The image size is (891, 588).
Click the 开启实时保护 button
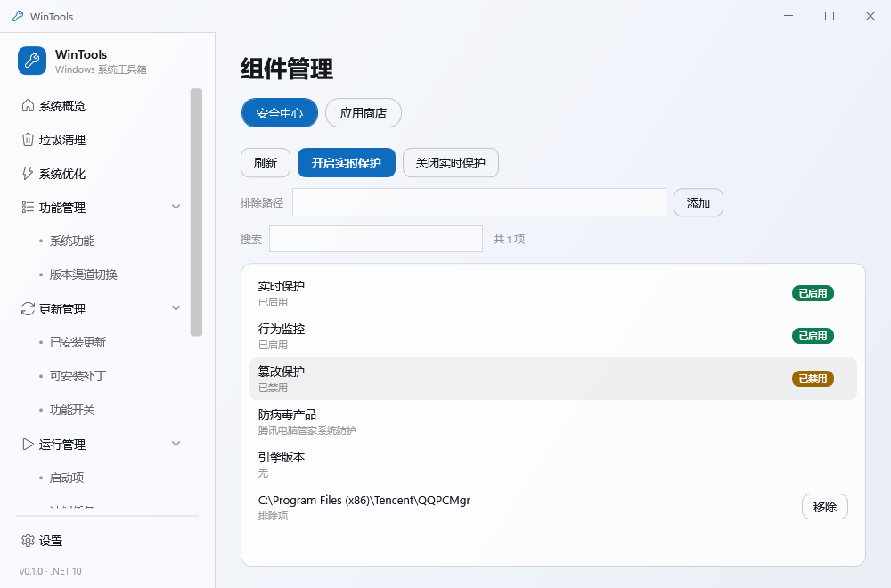(347, 163)
